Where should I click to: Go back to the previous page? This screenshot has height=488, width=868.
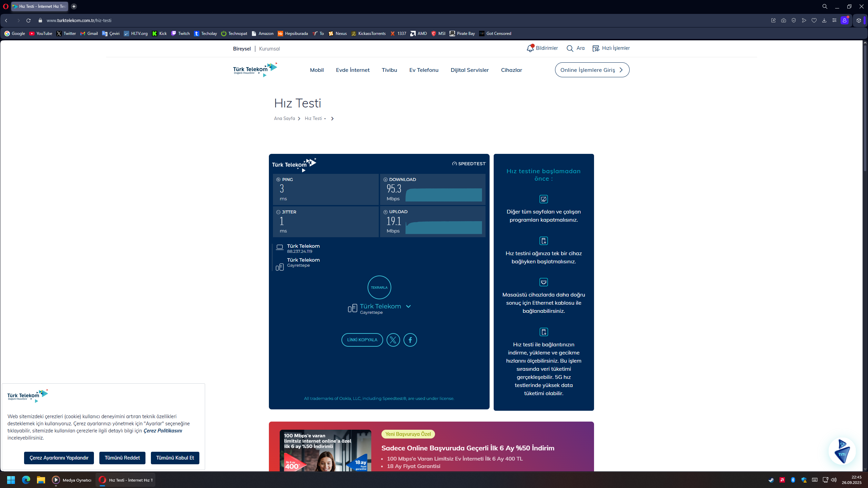6,21
